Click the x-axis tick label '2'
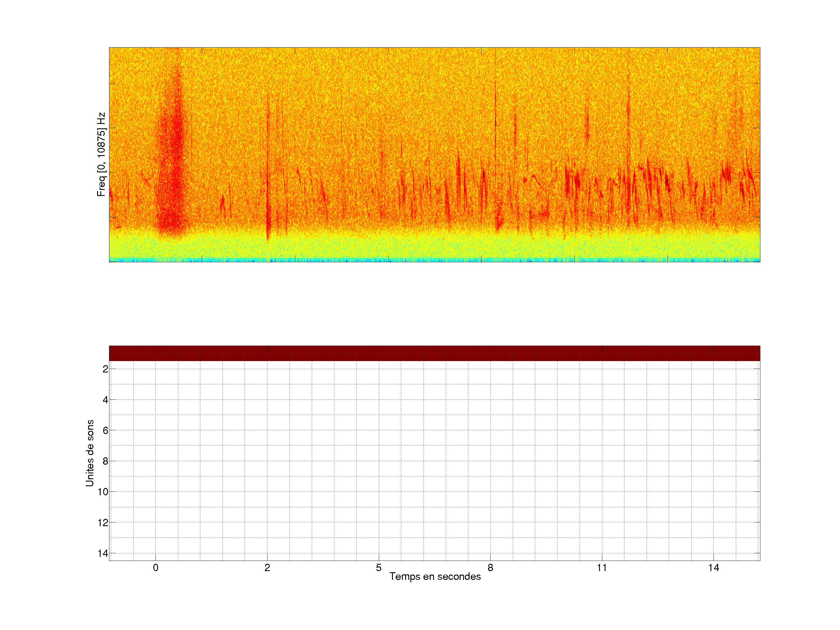Screen dimensions: 840x630 (267, 568)
